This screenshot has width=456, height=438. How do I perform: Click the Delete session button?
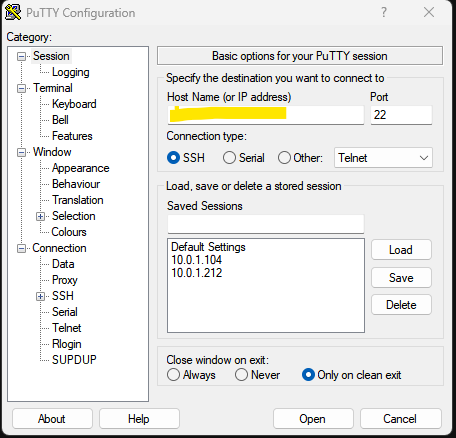(401, 305)
